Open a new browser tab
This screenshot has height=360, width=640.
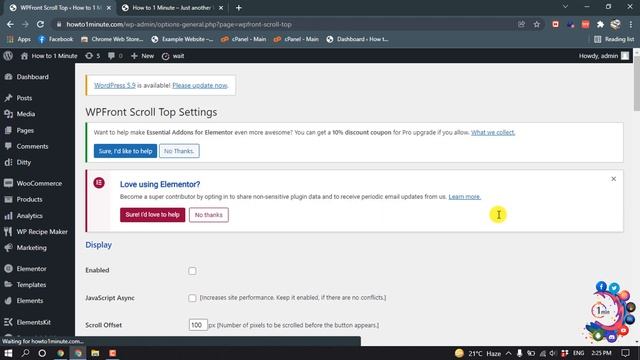(239, 8)
